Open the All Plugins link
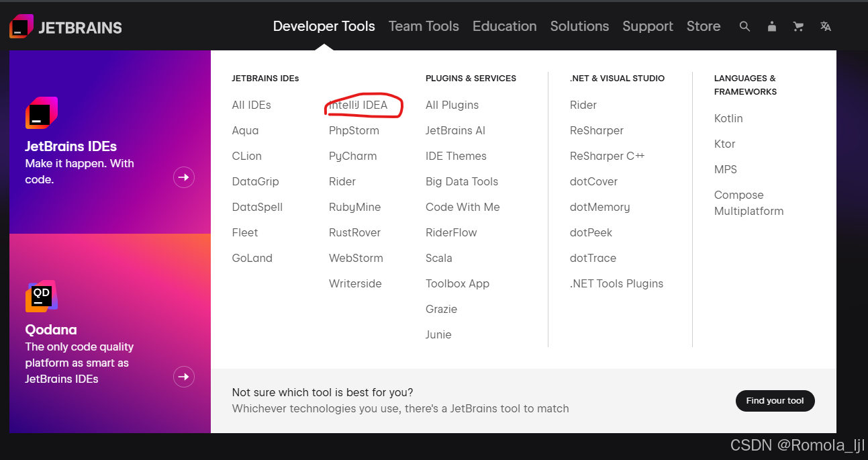The height and width of the screenshot is (460, 868). point(452,105)
